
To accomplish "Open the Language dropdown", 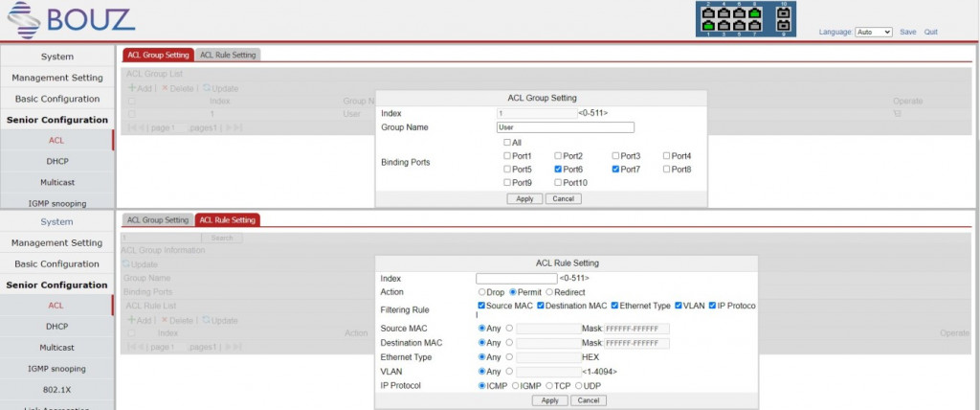I will (x=873, y=32).
